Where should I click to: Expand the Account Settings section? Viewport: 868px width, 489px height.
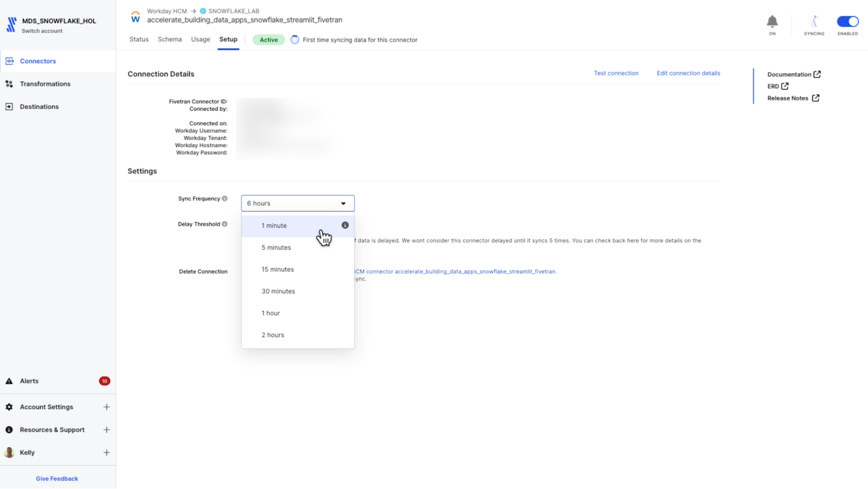click(106, 407)
